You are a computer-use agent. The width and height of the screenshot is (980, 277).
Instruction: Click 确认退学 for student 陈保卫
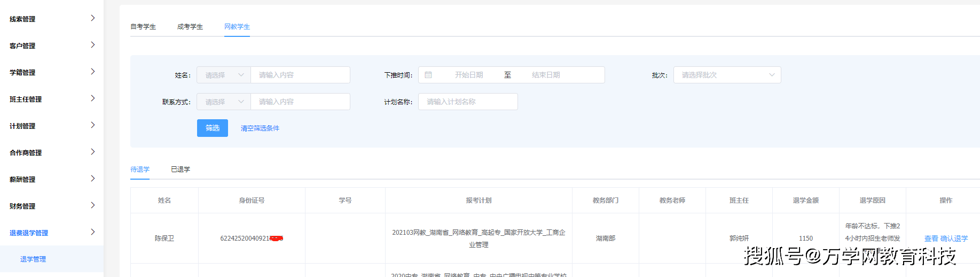[954, 238]
